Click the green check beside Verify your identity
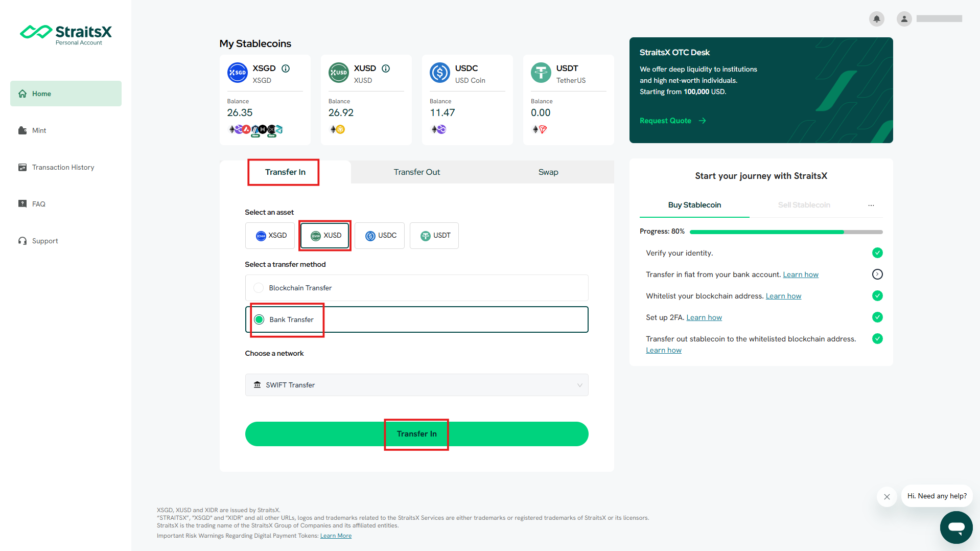 pyautogui.click(x=877, y=253)
